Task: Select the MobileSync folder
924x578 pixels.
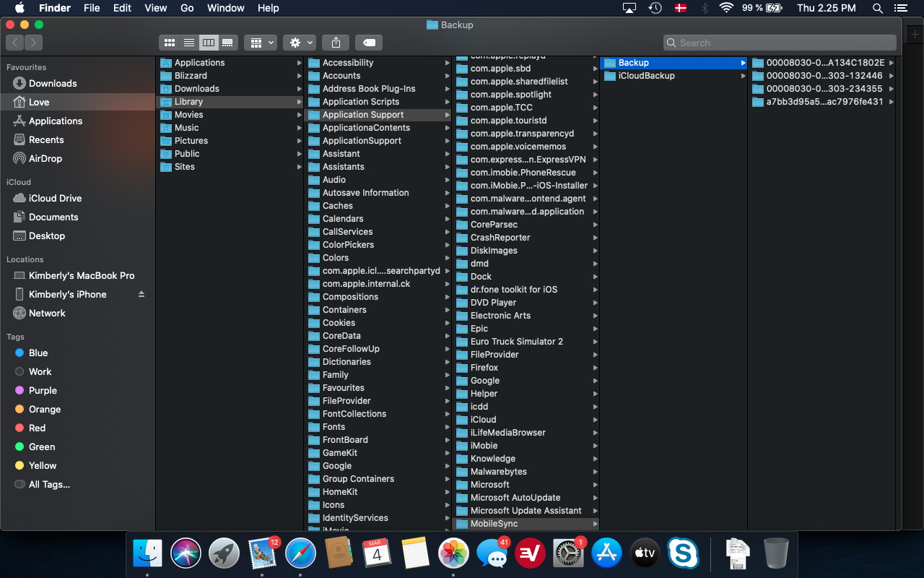Action: [526, 524]
